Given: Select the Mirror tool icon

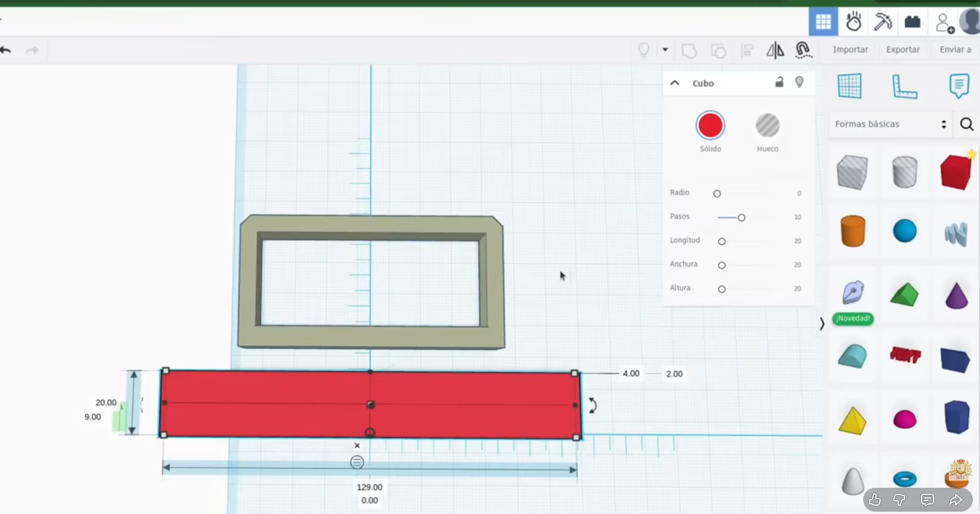Looking at the screenshot, I should click(x=775, y=51).
